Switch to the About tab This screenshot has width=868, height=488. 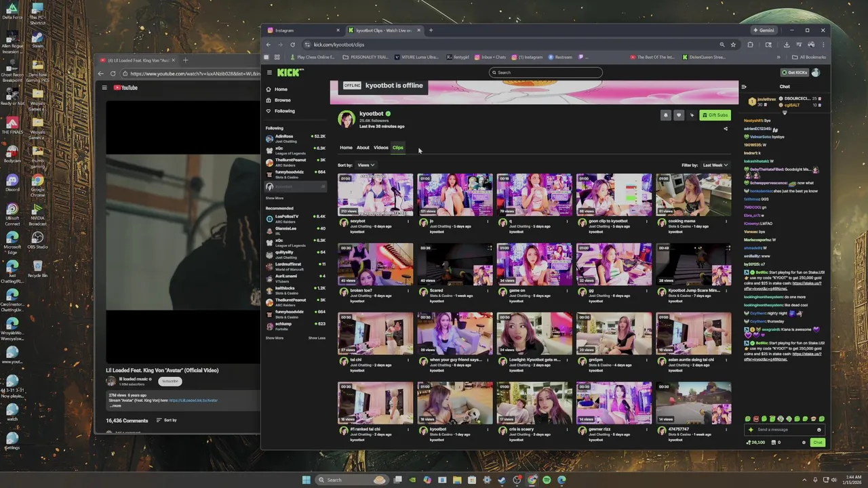click(x=363, y=148)
